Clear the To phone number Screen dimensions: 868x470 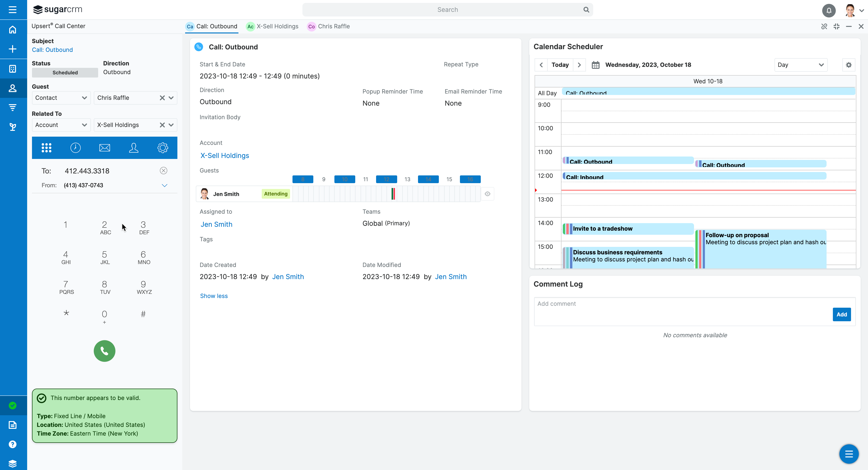tap(163, 171)
